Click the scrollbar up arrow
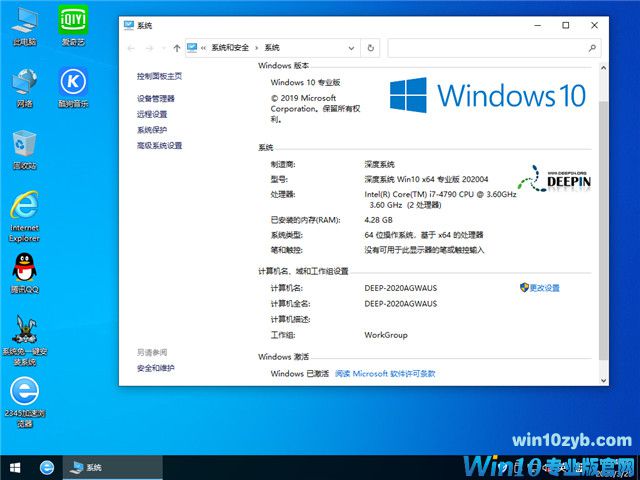 pyautogui.click(x=603, y=67)
